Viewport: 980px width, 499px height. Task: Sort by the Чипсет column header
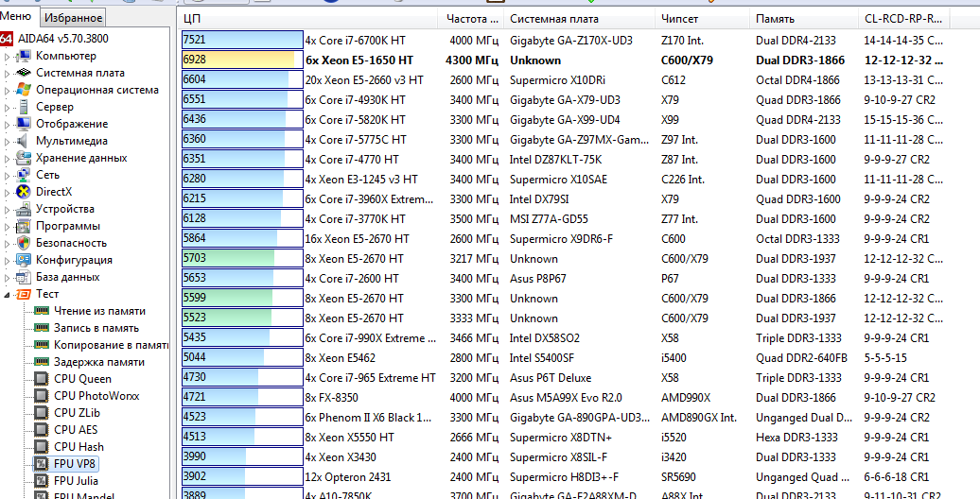[x=703, y=19]
